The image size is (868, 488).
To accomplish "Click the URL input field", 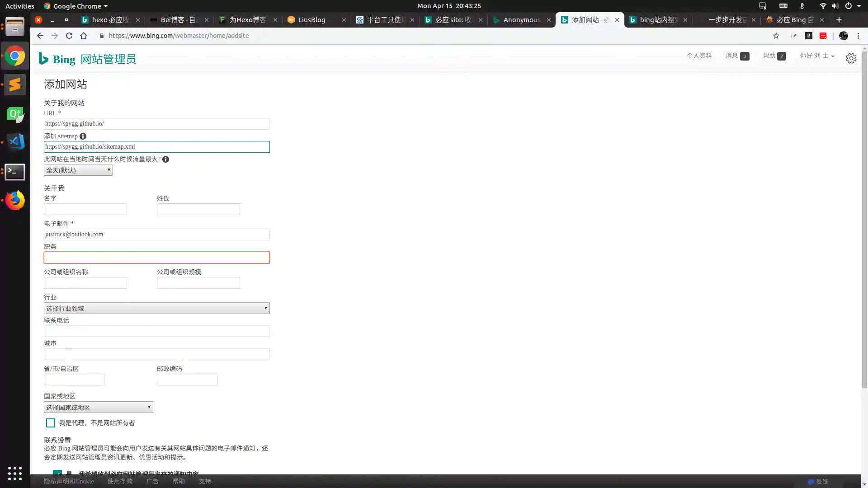I will click(157, 124).
